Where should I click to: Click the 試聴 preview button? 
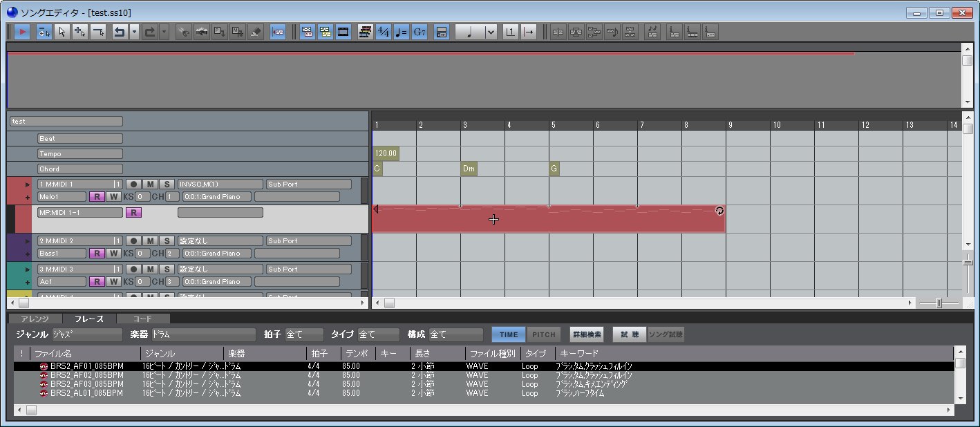click(629, 334)
